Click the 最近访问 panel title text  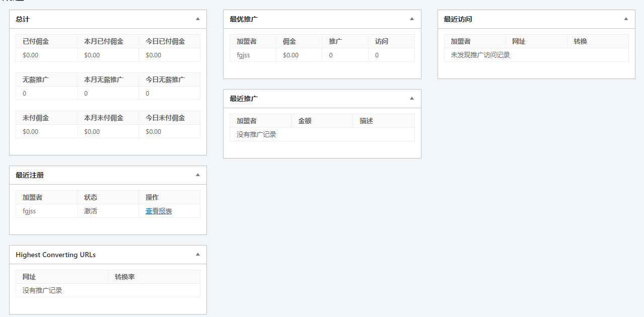458,19
